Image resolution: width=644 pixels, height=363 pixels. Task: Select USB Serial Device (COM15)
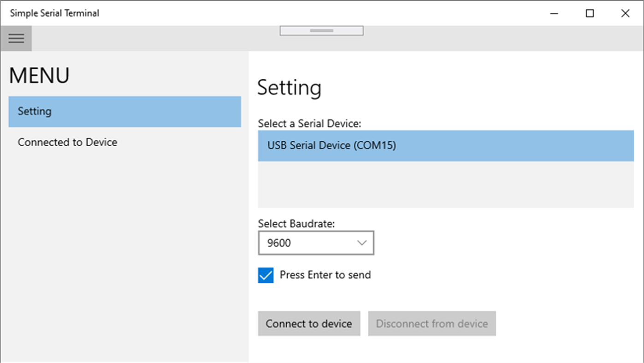coord(445,145)
